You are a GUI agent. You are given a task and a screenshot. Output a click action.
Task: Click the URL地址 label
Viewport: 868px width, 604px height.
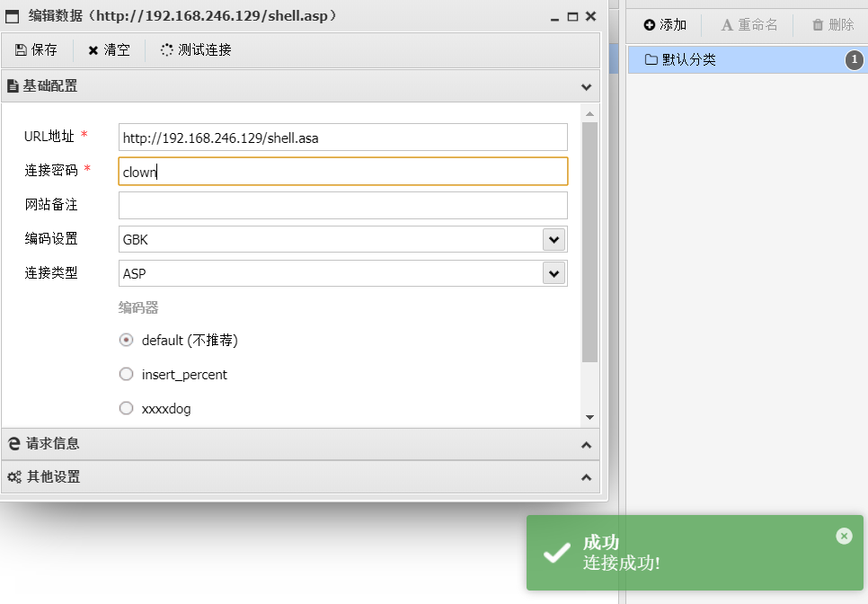(x=49, y=137)
